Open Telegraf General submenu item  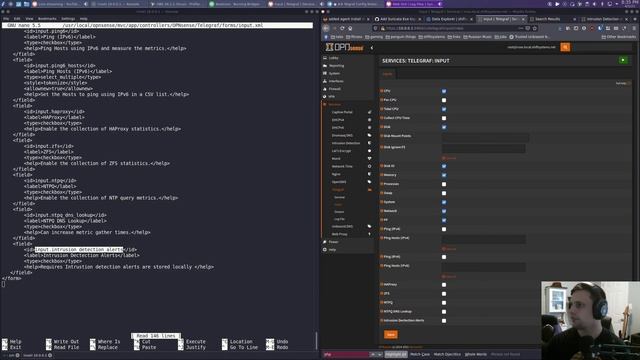[x=340, y=198]
